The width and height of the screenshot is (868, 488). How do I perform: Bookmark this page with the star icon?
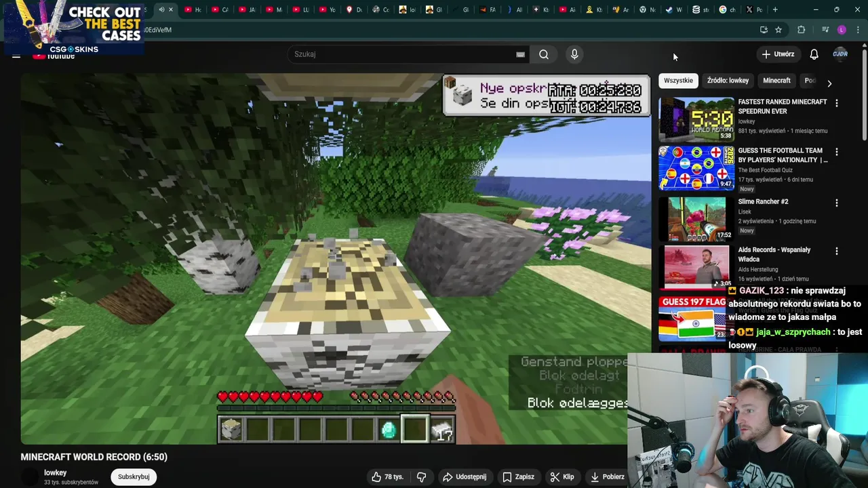pos(778,30)
